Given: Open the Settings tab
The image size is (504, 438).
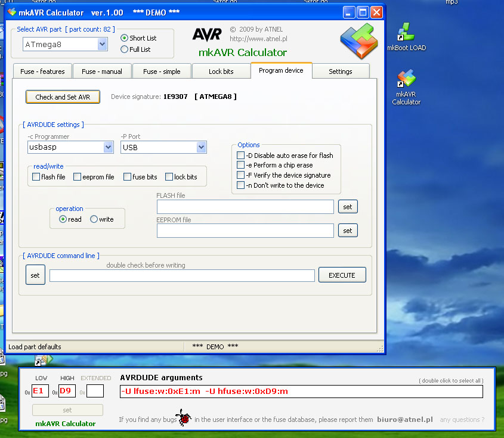Looking at the screenshot, I should click(340, 70).
